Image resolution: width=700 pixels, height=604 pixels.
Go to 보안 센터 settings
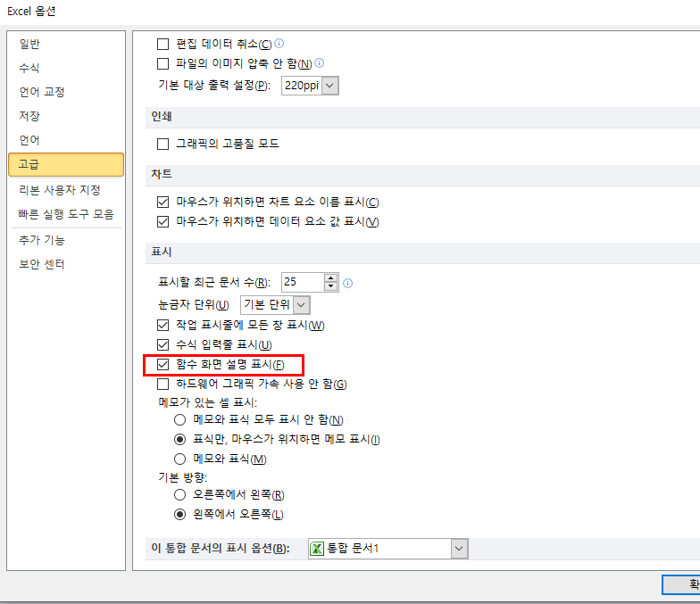42,264
